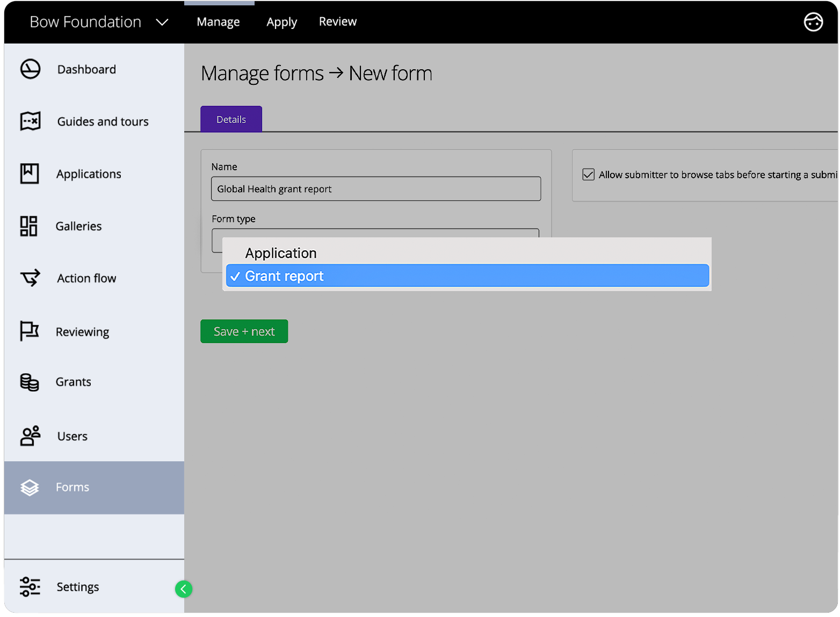Open Applications bookmark icon
The width and height of the screenshot is (840, 617).
(x=30, y=173)
